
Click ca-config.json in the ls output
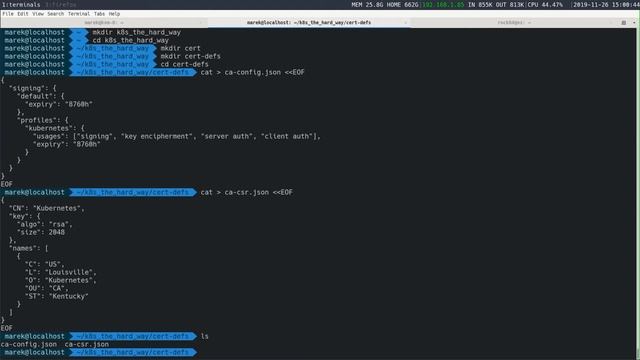pyautogui.click(x=29, y=344)
